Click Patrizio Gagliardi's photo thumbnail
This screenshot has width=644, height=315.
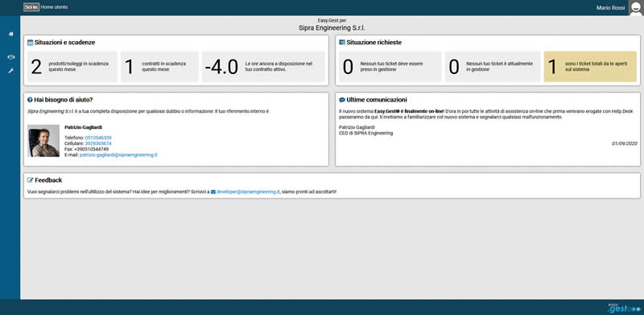[x=43, y=141]
